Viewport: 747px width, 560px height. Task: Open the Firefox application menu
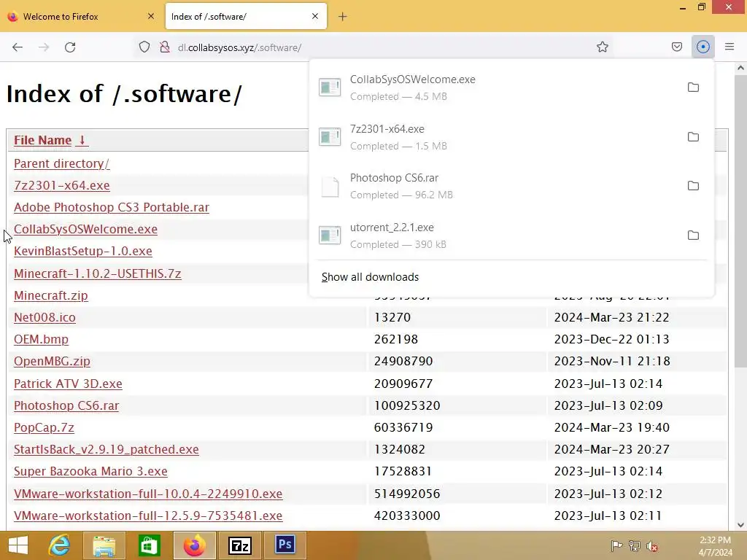[729, 47]
